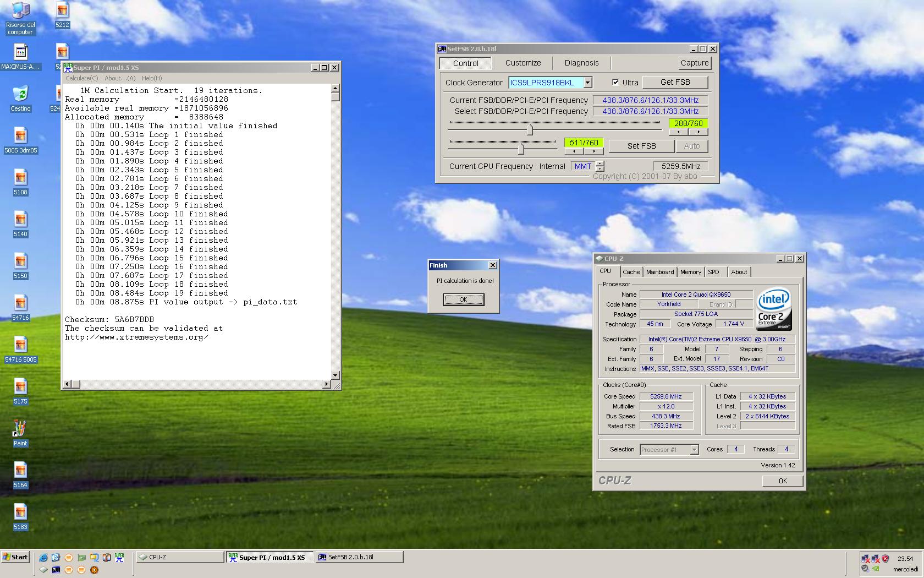Click the Capture button in SetFSB
The image size is (924, 578).
(x=695, y=63)
